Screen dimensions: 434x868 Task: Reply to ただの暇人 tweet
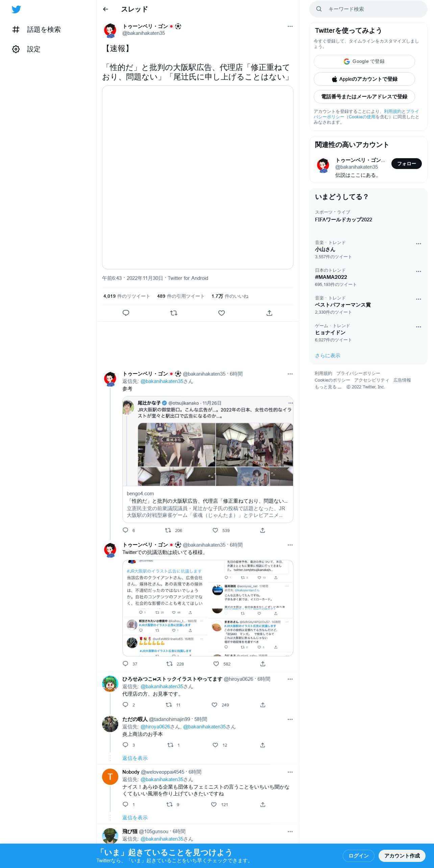pyautogui.click(x=125, y=745)
